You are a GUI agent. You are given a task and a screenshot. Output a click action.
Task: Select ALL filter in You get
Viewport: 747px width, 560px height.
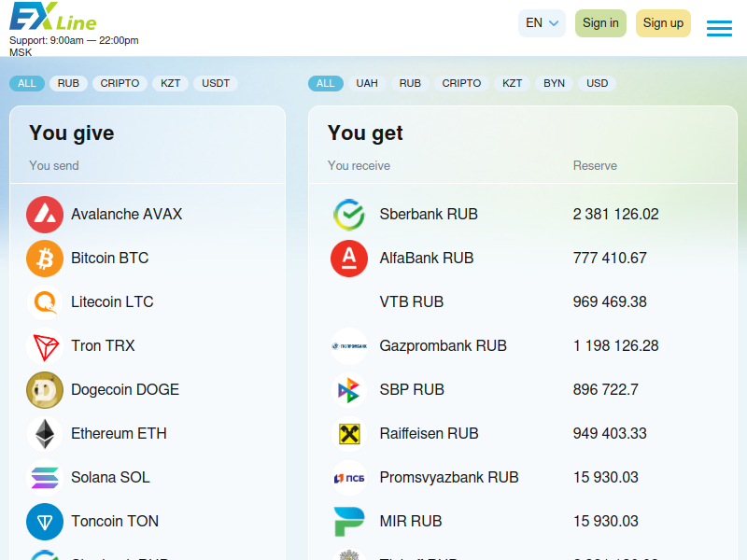coord(326,83)
